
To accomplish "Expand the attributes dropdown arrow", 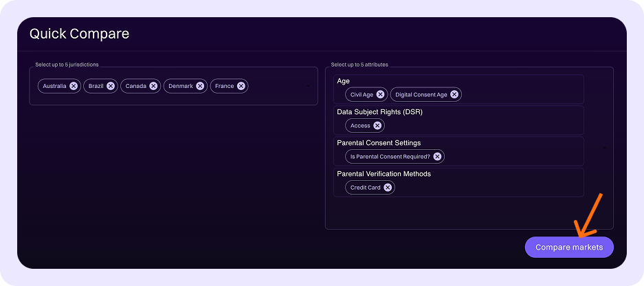I will (x=604, y=148).
